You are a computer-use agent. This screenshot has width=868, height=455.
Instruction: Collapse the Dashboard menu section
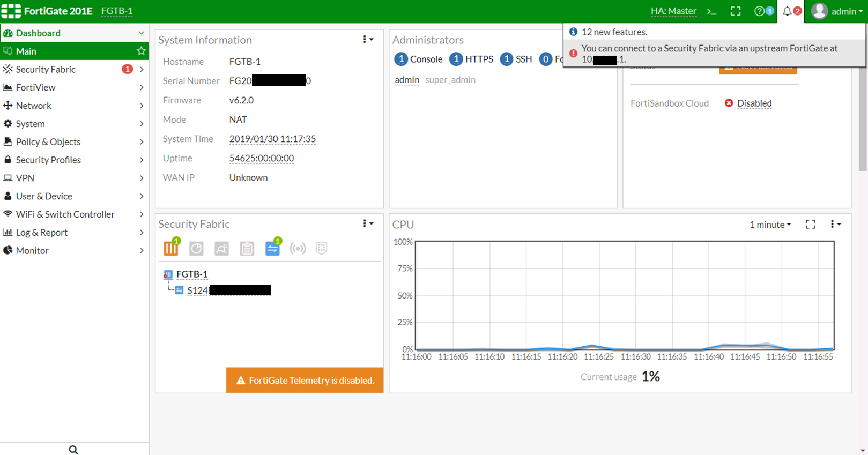[75, 33]
